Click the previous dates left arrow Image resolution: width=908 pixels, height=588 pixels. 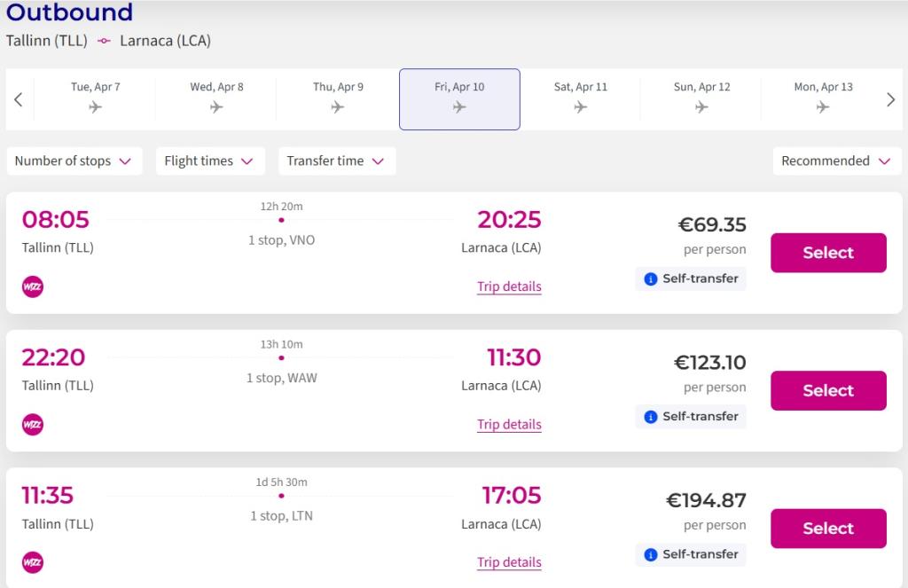pyautogui.click(x=18, y=99)
